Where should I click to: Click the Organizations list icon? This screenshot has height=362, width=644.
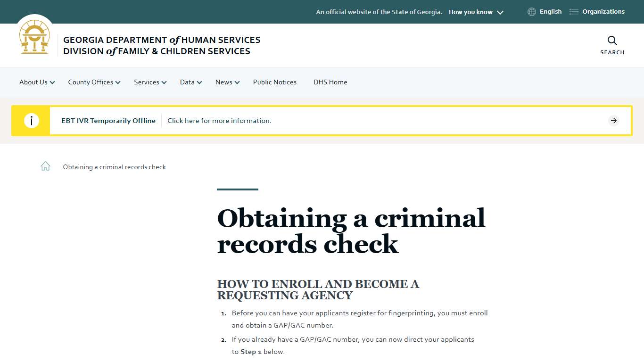pyautogui.click(x=573, y=11)
